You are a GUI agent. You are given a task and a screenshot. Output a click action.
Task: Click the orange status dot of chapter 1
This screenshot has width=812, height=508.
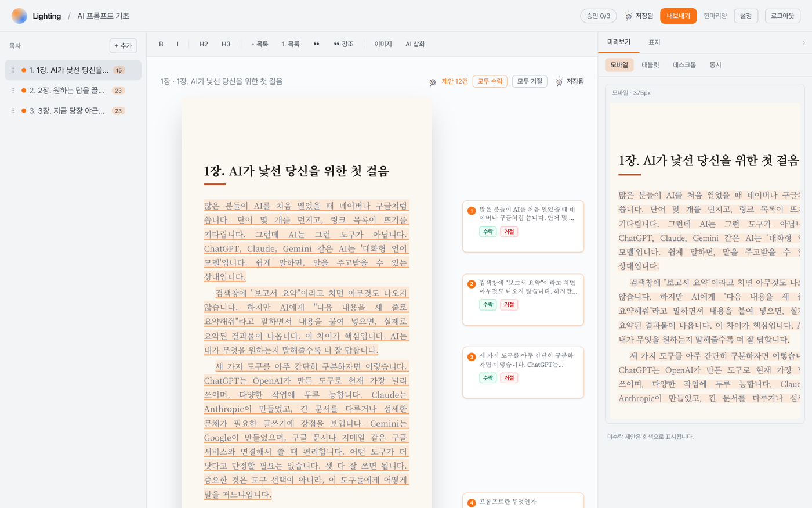(24, 70)
